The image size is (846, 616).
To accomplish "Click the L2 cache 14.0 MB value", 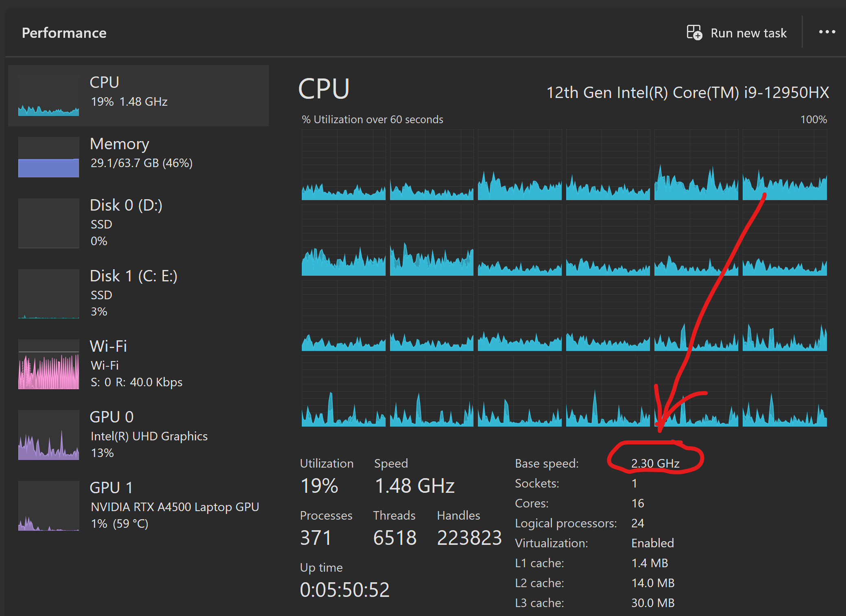I will (x=653, y=583).
